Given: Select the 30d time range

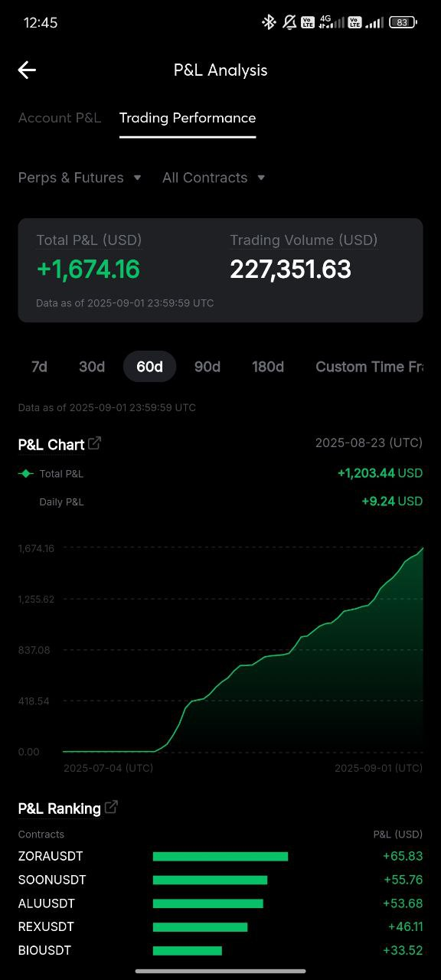Looking at the screenshot, I should click(x=92, y=367).
